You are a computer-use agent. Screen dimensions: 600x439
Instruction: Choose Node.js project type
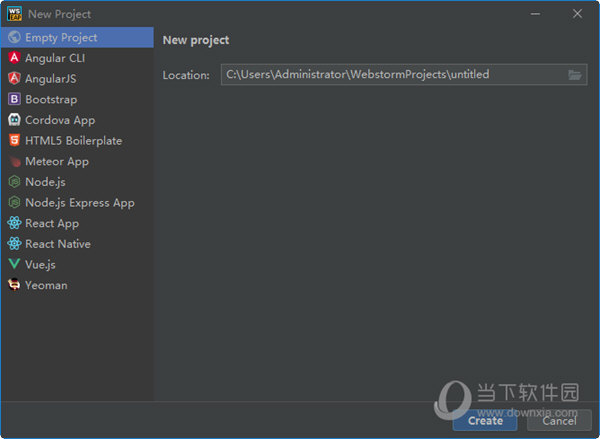coord(45,182)
